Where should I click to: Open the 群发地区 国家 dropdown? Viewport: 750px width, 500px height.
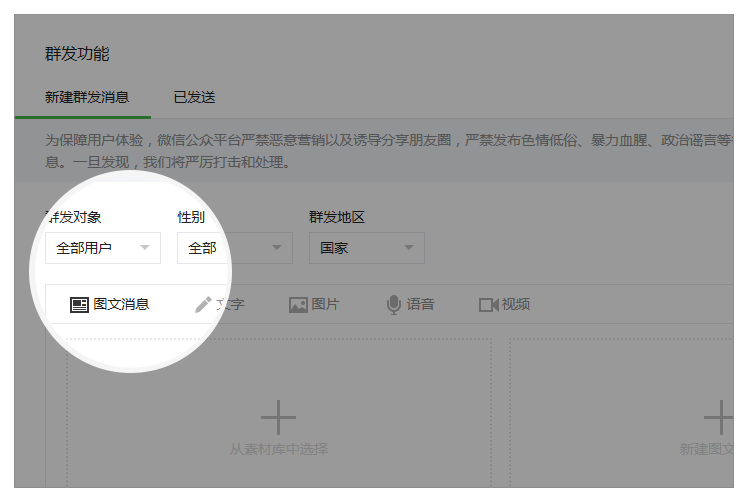pos(367,248)
